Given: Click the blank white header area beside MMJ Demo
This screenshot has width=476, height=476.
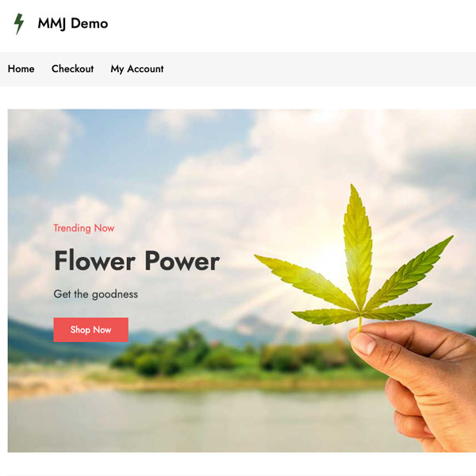Looking at the screenshot, I should [x=291, y=25].
